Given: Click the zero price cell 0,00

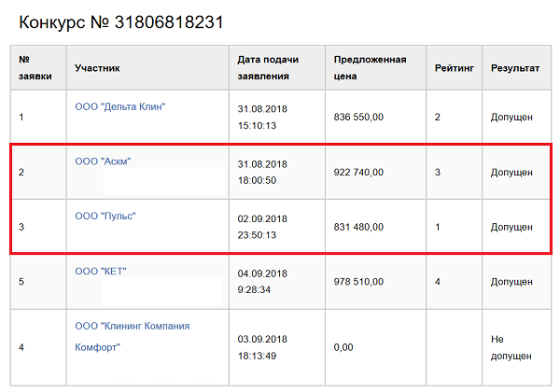Looking at the screenshot, I should pyautogui.click(x=345, y=347).
